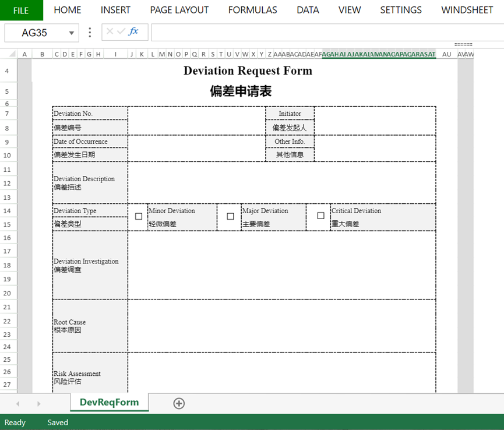Tick the Major Deviation checkbox

[x=230, y=216]
